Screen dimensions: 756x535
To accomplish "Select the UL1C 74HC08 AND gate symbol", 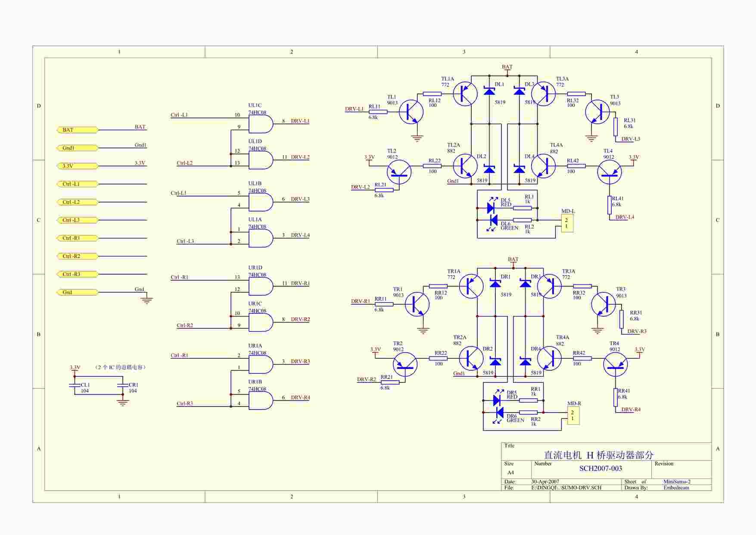I will click(261, 124).
